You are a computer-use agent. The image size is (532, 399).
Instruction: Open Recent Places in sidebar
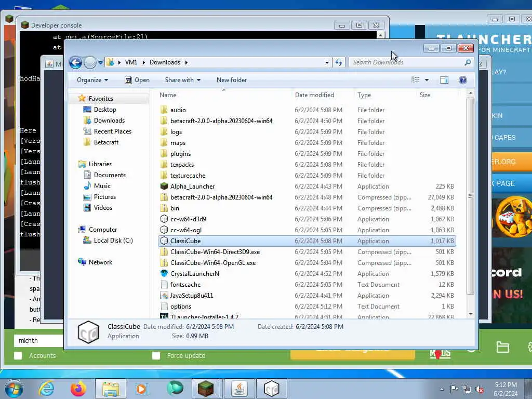[x=112, y=131]
